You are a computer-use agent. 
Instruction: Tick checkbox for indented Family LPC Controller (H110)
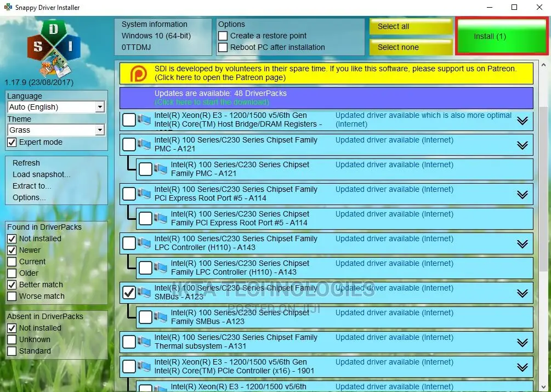(145, 268)
